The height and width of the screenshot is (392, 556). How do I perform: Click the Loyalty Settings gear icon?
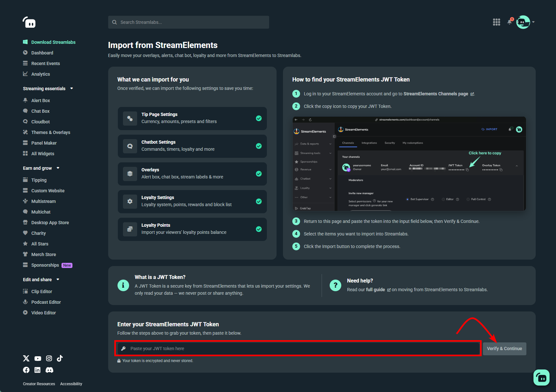(130, 202)
